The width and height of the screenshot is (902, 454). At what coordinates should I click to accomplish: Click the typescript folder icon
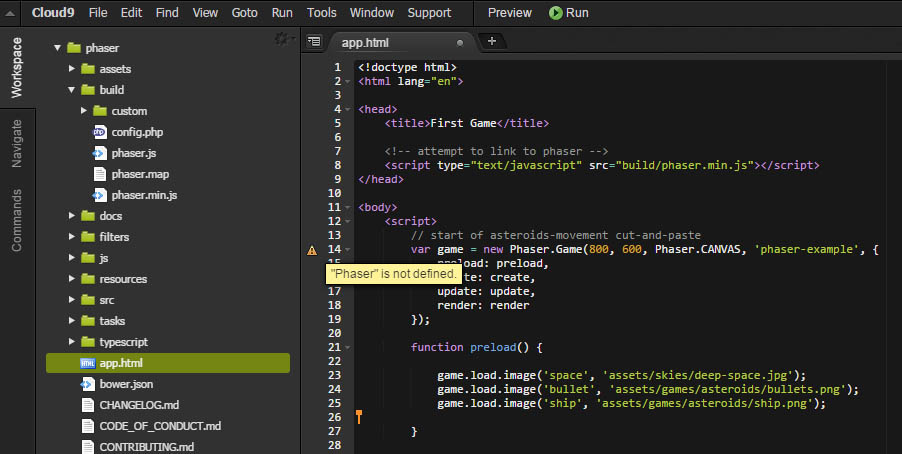coord(87,342)
